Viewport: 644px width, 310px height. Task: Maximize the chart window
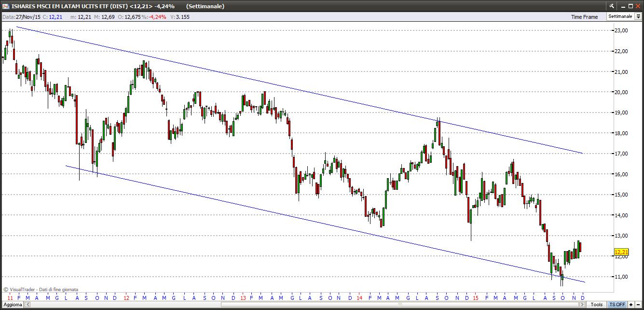coord(630,6)
